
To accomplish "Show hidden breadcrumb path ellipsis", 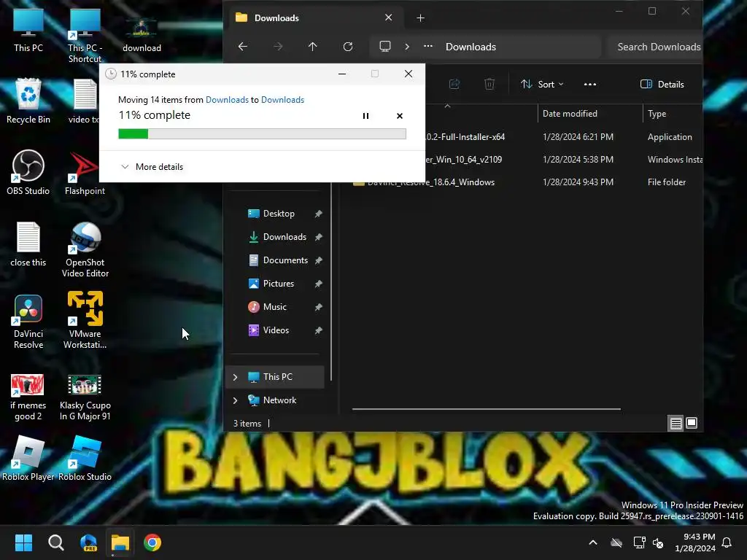I will [428, 47].
